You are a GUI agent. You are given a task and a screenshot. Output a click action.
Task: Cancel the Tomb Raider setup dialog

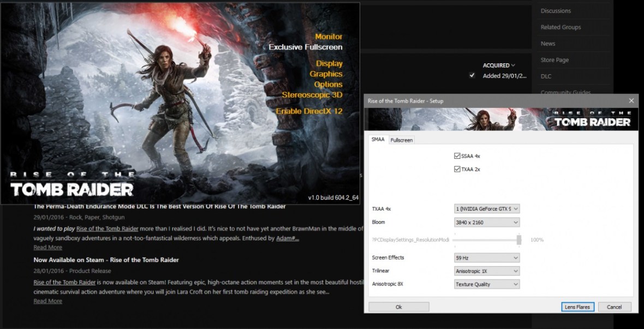(615, 307)
